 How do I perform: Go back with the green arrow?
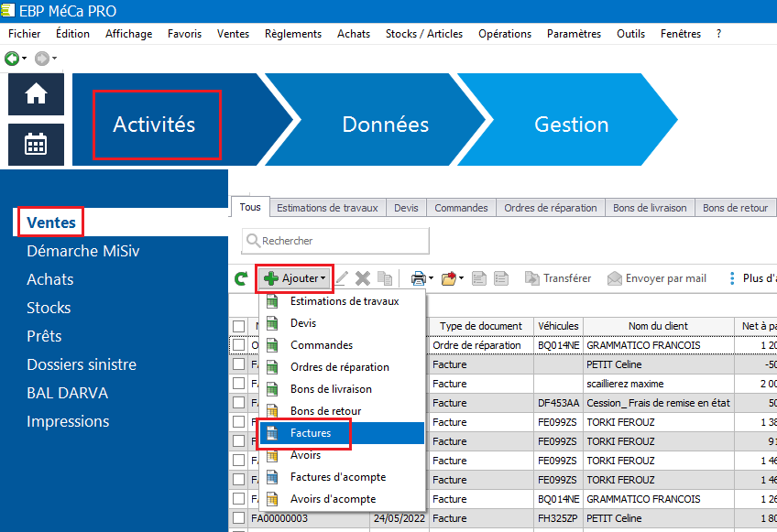point(12,59)
